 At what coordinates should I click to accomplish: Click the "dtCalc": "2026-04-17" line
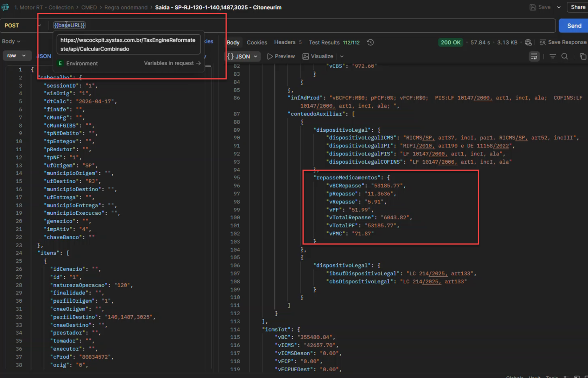(x=80, y=101)
